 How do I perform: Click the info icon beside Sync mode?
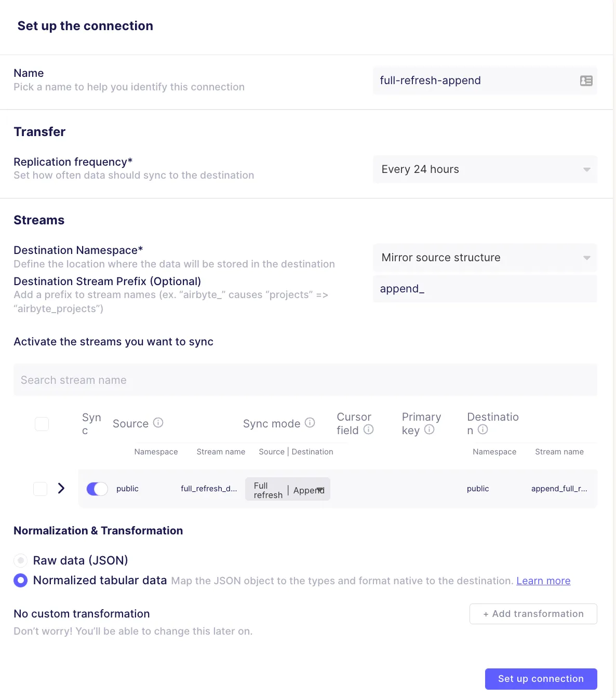click(x=310, y=423)
